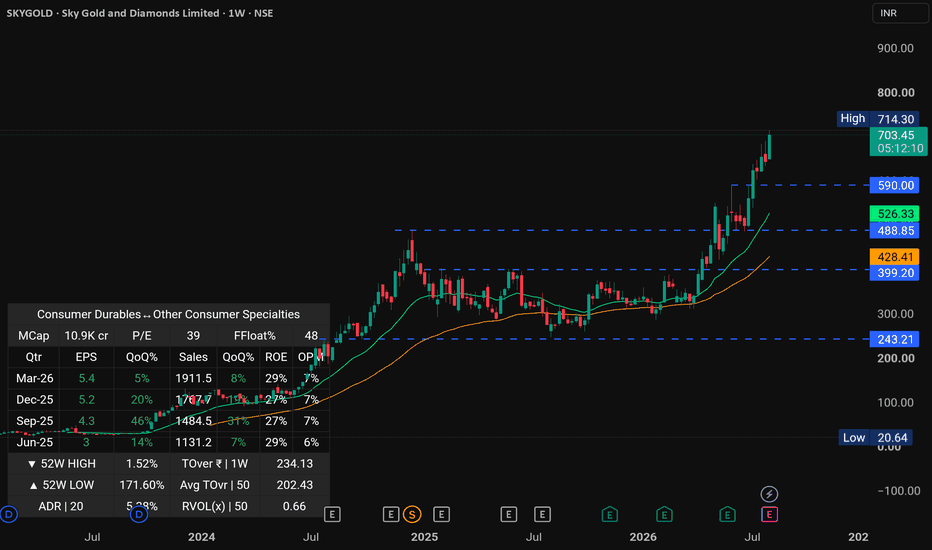Select the 590.00 horizontal line price tag
This screenshot has width=932, height=550.
point(894,186)
